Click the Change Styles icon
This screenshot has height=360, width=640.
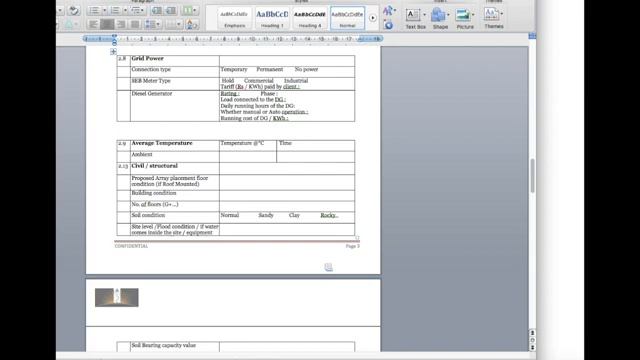coord(388,10)
